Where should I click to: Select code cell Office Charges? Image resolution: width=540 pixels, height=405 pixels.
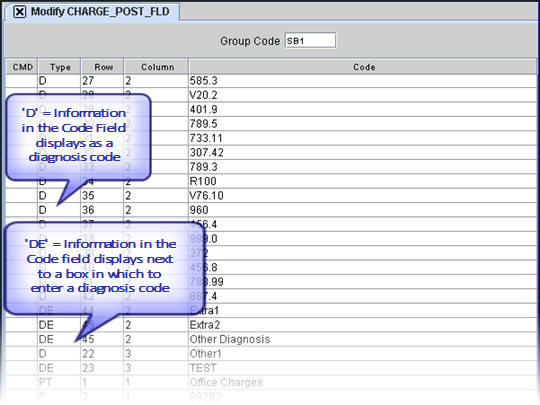pyautogui.click(x=363, y=383)
